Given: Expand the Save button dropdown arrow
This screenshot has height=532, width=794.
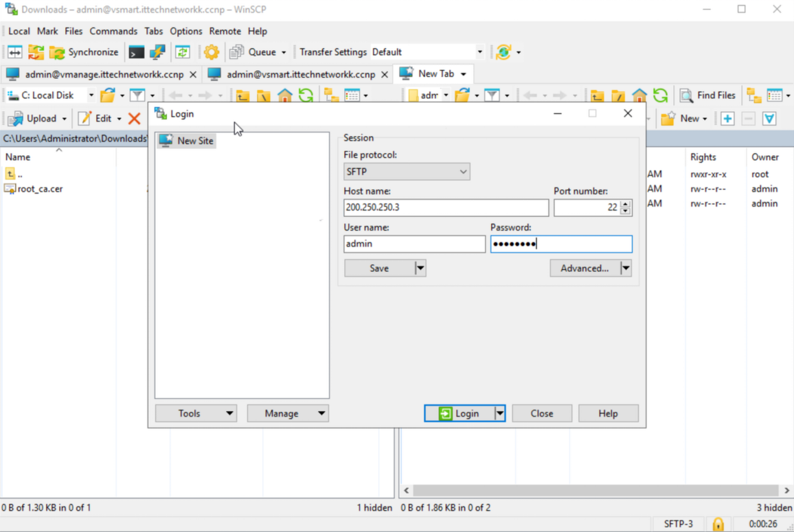Looking at the screenshot, I should [420, 268].
